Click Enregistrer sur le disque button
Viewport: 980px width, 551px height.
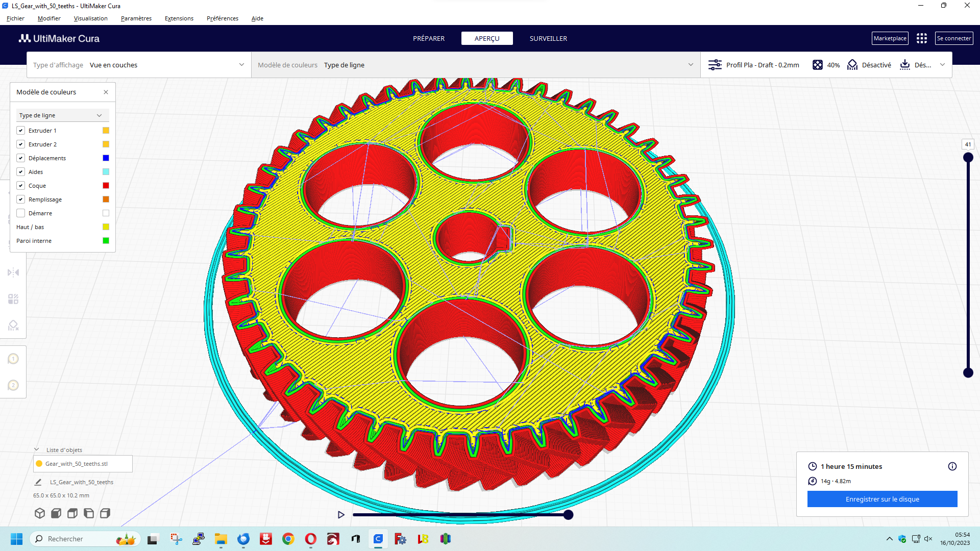[882, 499]
